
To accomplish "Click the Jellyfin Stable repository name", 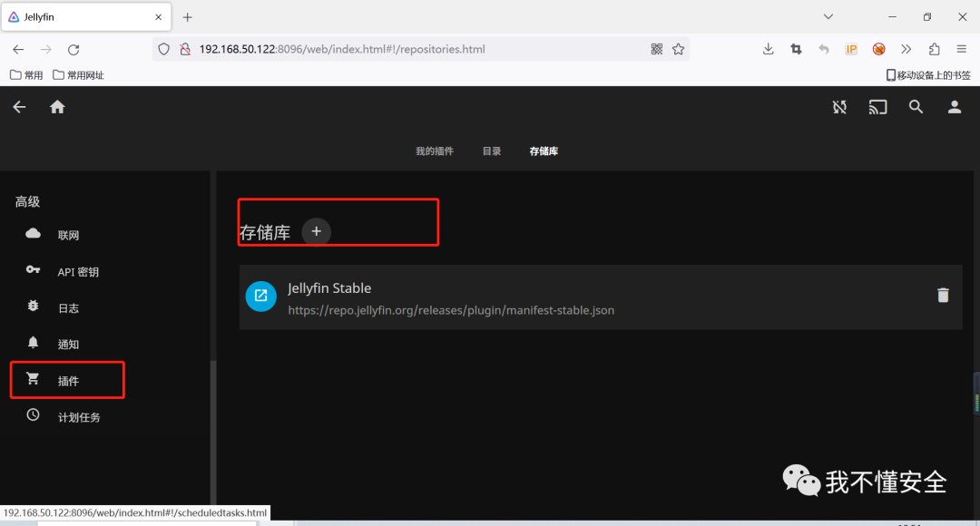I will click(329, 288).
